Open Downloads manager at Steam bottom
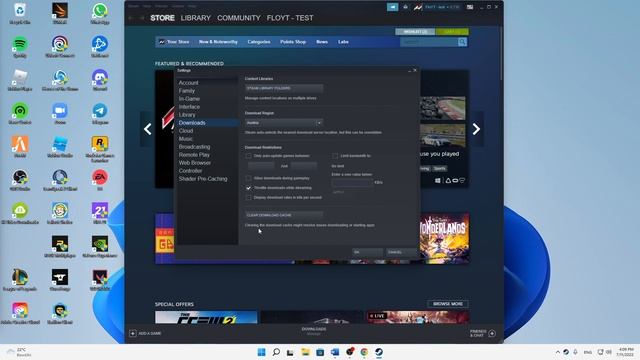Viewport: 640px width, 360px height. (313, 331)
